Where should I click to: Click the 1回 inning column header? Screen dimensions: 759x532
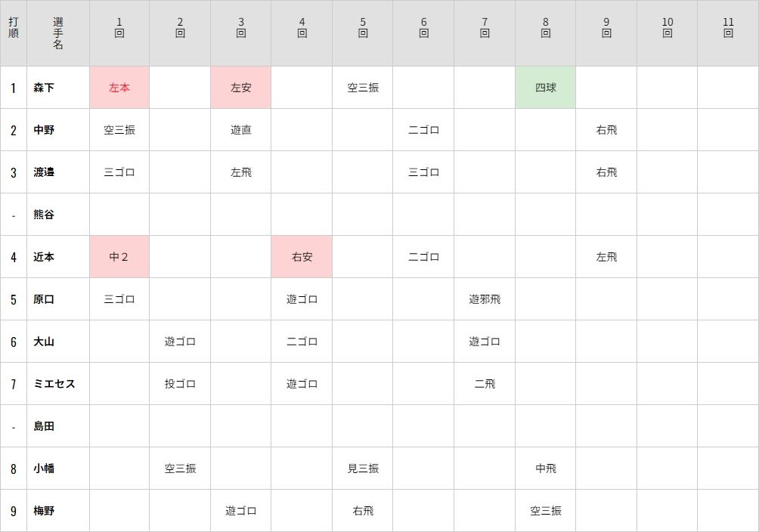119,28
